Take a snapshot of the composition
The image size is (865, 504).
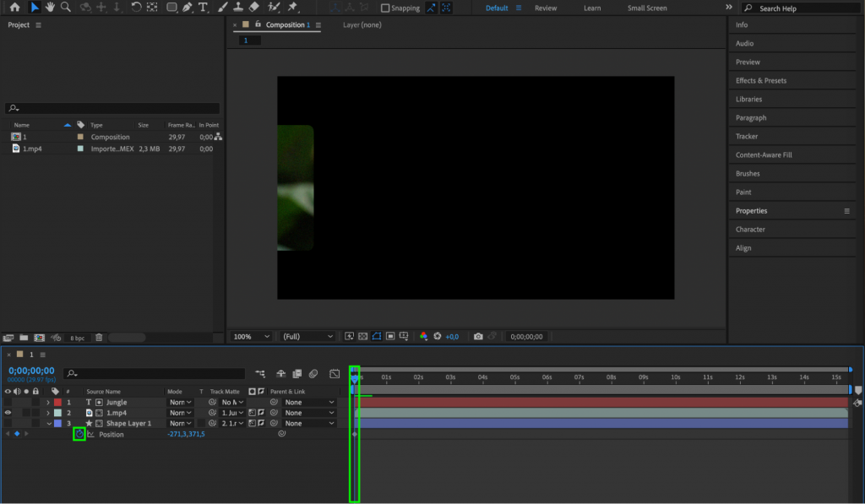(479, 336)
